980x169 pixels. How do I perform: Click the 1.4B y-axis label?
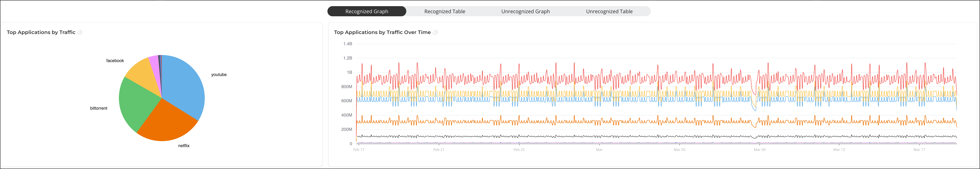[x=348, y=44]
